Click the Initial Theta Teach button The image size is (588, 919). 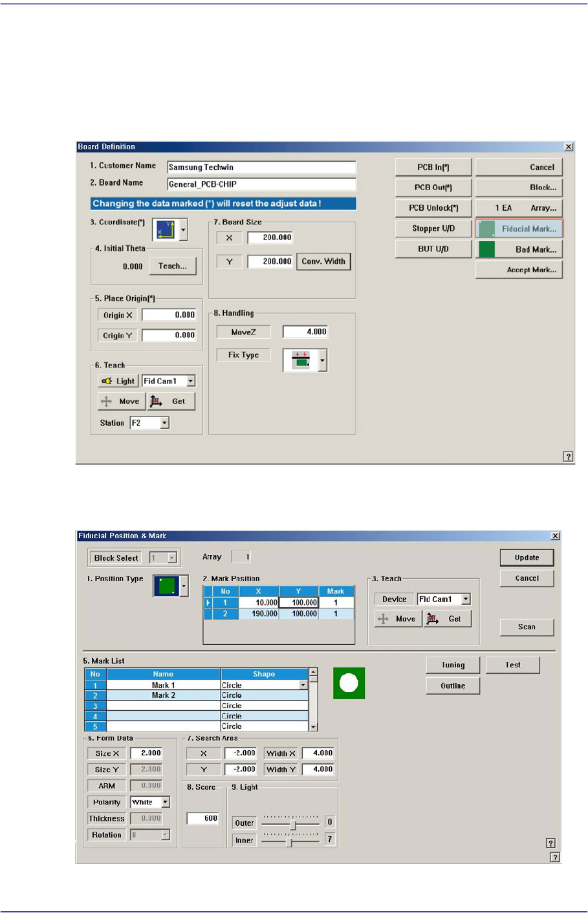tap(173, 266)
